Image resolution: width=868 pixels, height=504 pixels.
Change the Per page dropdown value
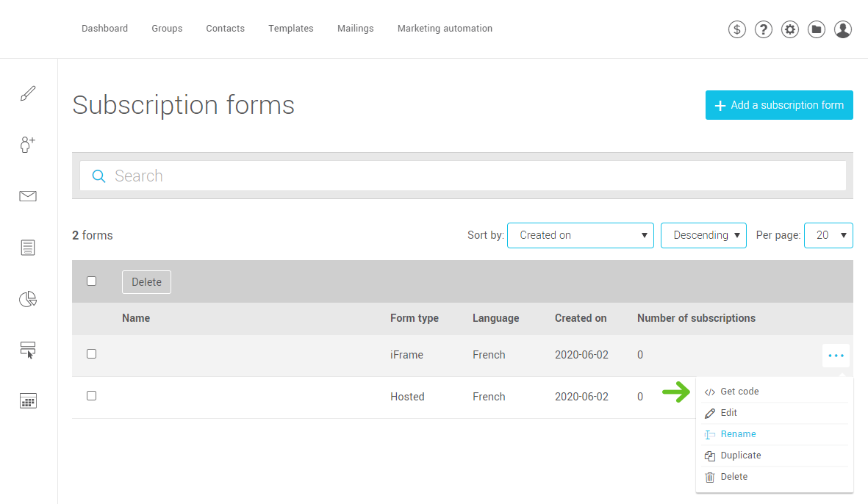(x=828, y=235)
